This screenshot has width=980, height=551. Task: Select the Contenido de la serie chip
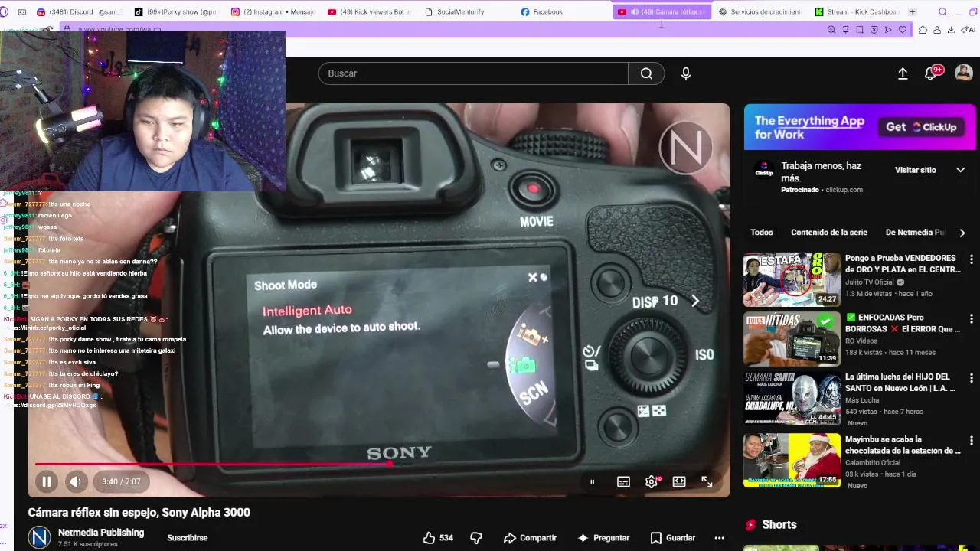click(829, 233)
